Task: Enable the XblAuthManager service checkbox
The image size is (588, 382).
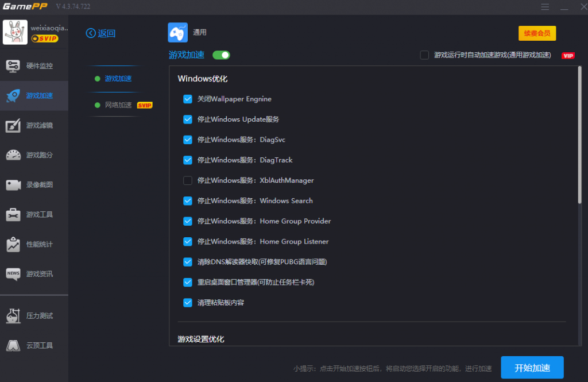Action: pos(188,180)
